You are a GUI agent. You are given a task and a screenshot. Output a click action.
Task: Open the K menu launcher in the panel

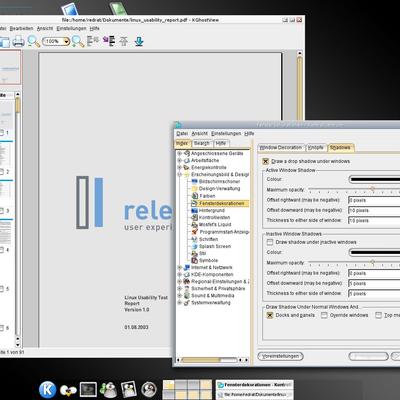click(47, 390)
